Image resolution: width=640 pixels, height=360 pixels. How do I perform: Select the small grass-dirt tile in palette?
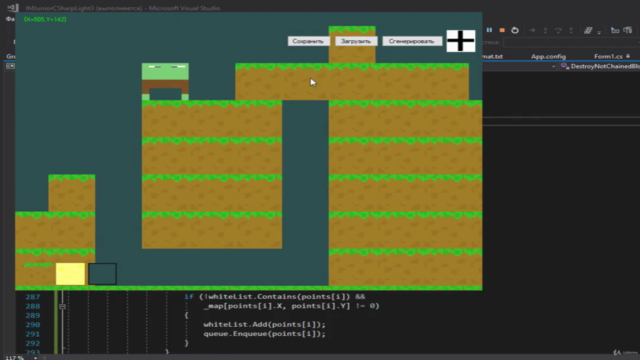[38, 274]
